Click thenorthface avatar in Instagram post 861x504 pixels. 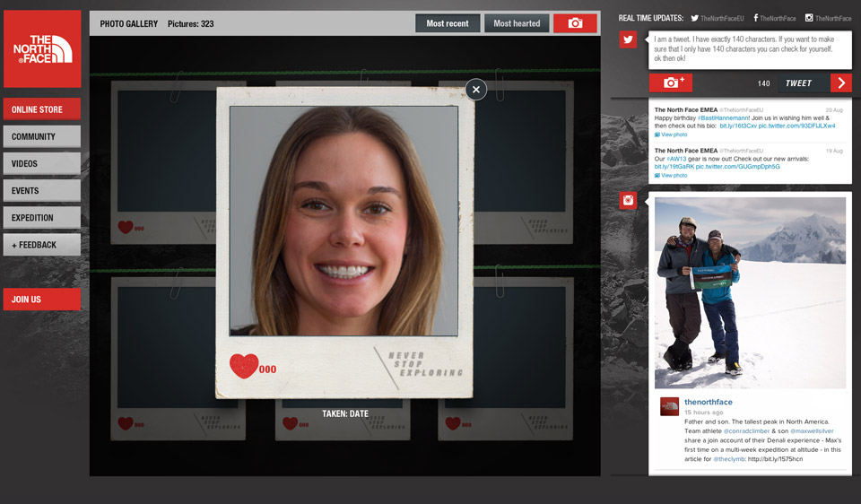[x=669, y=406]
